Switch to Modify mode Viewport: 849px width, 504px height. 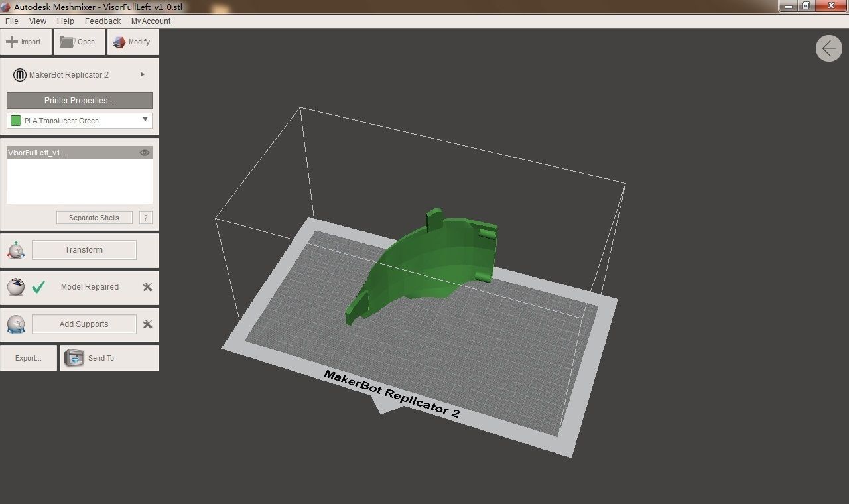click(133, 42)
